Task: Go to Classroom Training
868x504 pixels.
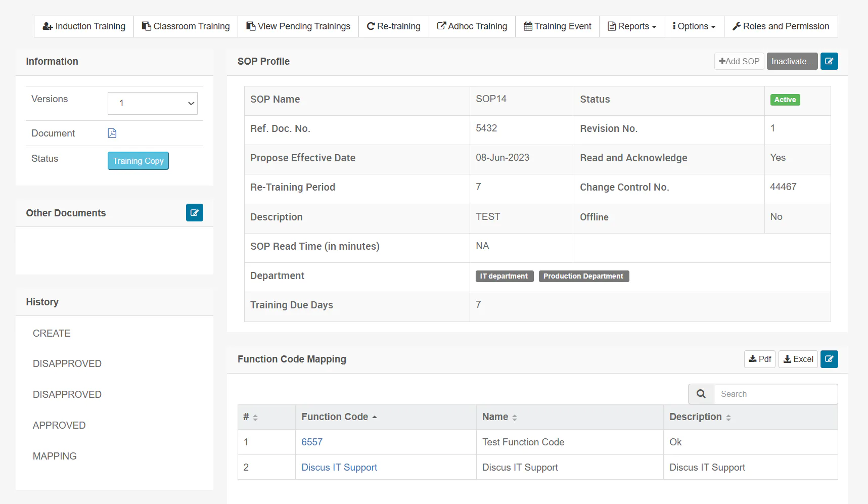Action: 186,26
